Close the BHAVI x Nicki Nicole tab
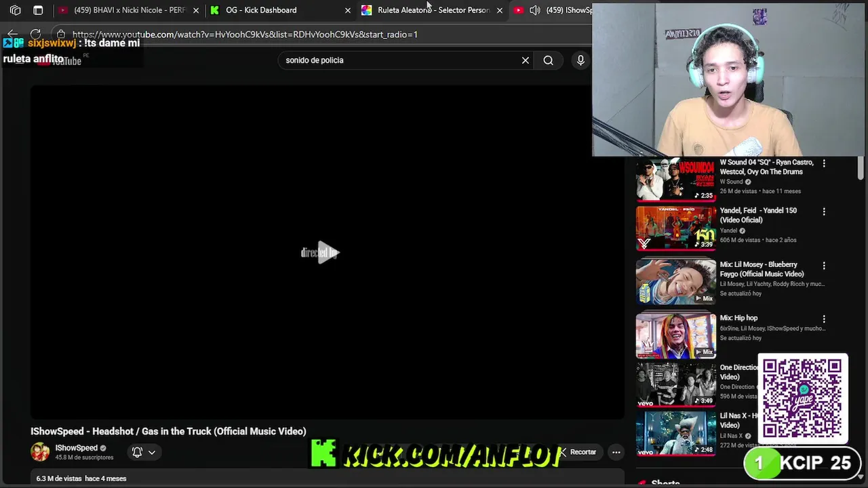Image resolution: width=868 pixels, height=488 pixels. click(196, 10)
